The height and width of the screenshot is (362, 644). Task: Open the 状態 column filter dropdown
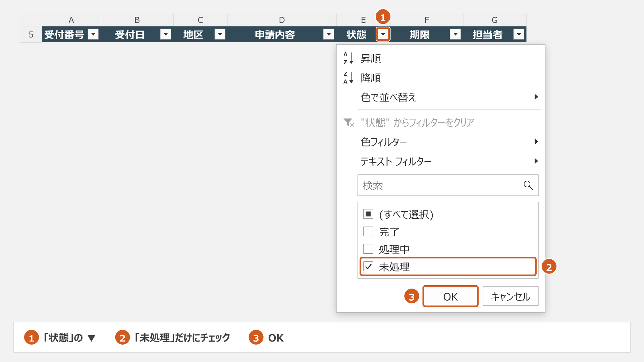click(x=383, y=34)
